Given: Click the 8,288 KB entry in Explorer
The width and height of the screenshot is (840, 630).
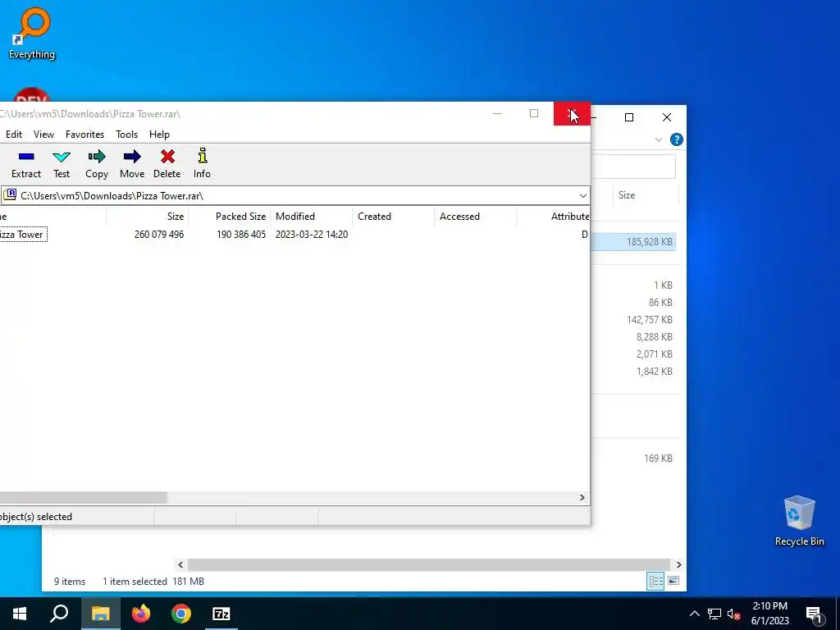Looking at the screenshot, I should coord(654,337).
